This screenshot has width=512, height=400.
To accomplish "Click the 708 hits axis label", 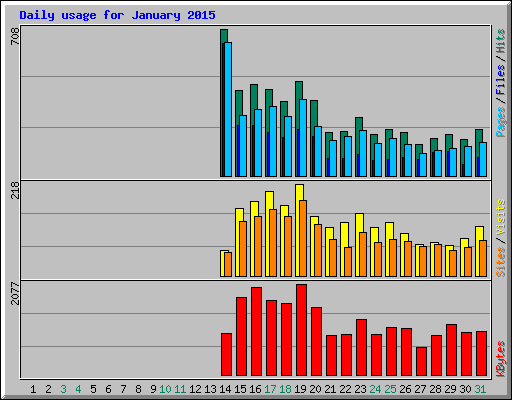I will click(15, 36).
